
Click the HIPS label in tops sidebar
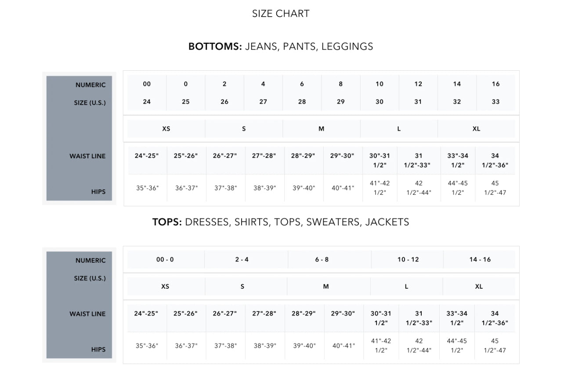click(x=98, y=350)
